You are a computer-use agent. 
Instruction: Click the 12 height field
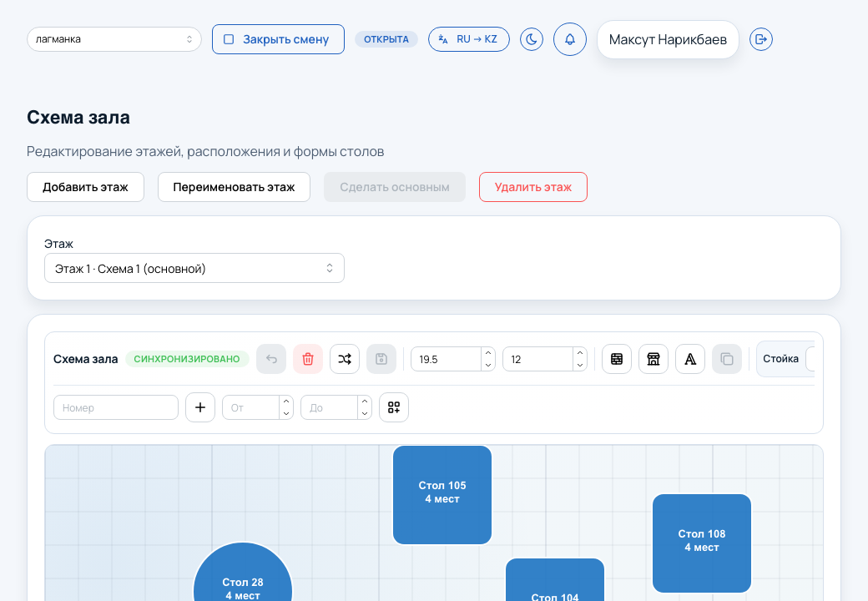click(538, 359)
